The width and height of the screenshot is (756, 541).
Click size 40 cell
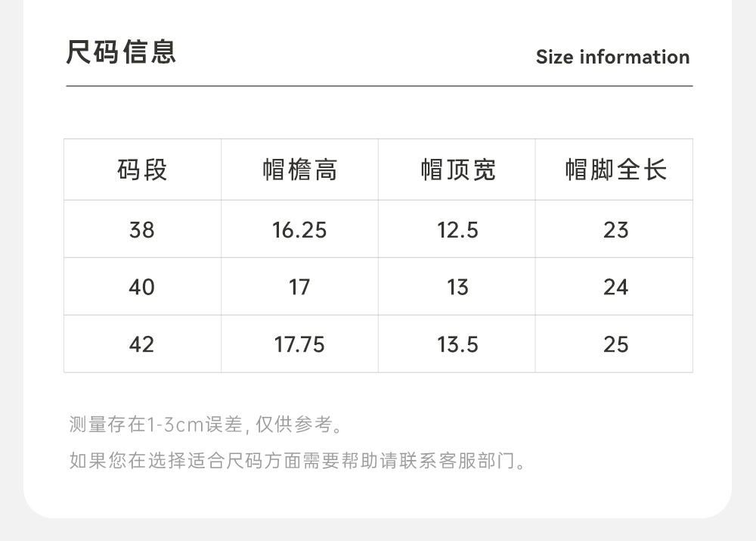142,287
